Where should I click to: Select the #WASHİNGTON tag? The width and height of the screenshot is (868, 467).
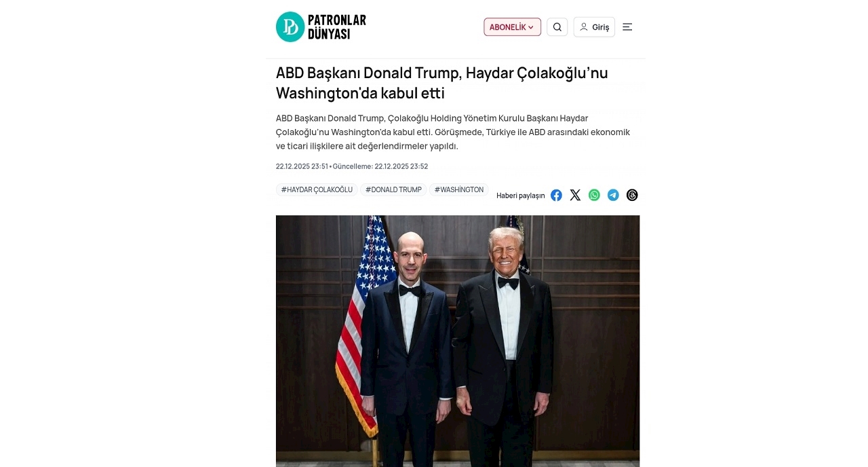click(x=459, y=190)
